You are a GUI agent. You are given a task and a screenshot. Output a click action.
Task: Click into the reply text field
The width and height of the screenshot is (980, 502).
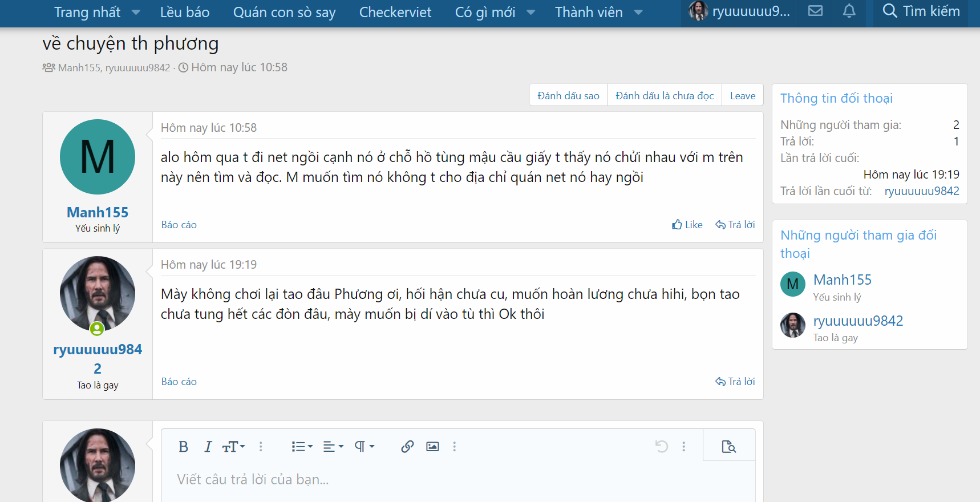coord(458,480)
